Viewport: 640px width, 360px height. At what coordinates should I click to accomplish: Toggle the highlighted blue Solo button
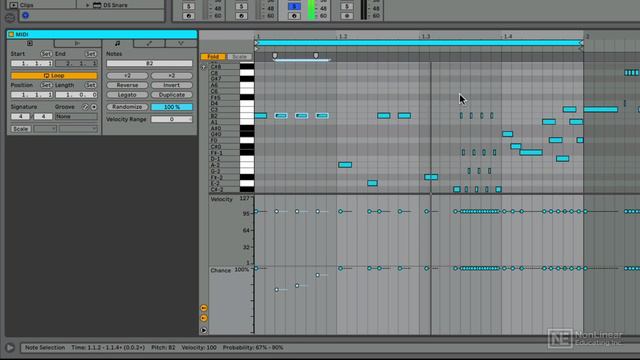294,7
